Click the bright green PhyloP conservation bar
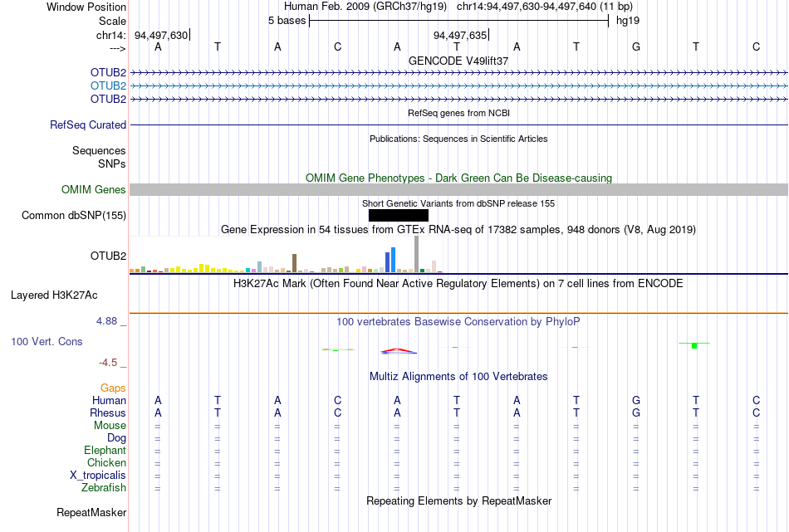 pyautogui.click(x=694, y=345)
